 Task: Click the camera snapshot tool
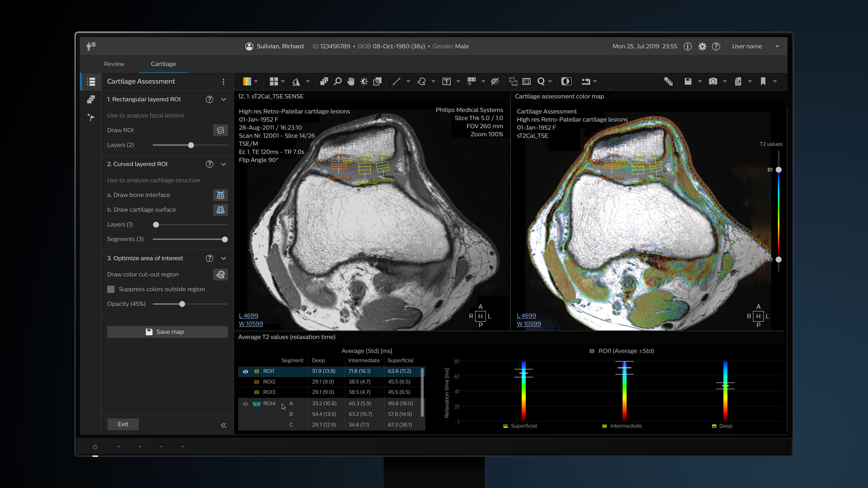point(713,81)
